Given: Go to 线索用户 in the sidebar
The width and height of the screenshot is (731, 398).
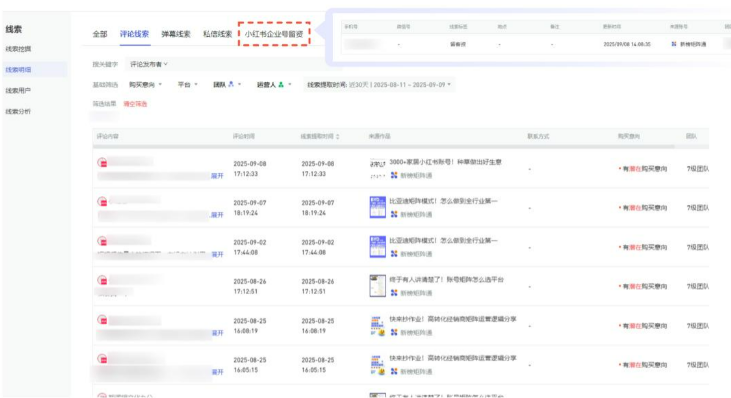Looking at the screenshot, I should point(18,90).
